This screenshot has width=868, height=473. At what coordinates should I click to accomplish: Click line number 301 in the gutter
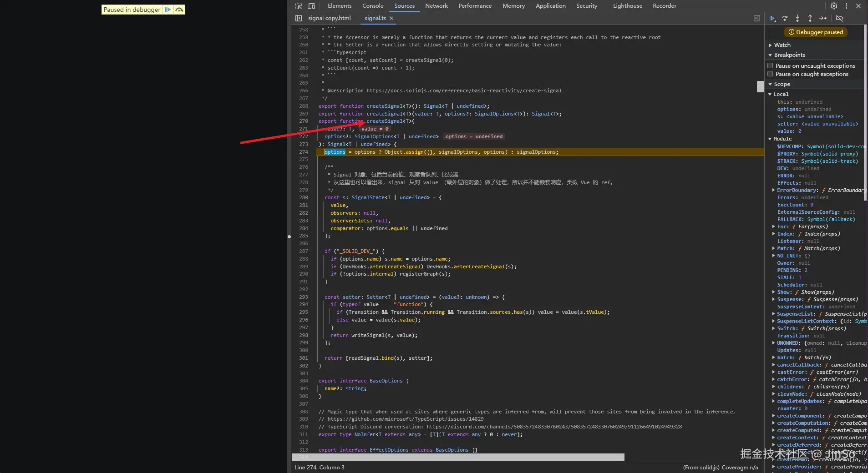[304, 358]
